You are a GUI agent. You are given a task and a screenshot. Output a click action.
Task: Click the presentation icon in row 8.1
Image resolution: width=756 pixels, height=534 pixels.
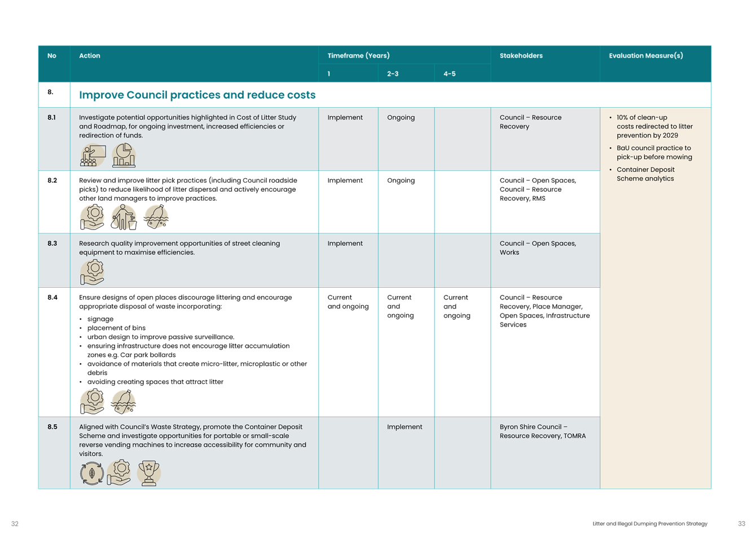93,155
